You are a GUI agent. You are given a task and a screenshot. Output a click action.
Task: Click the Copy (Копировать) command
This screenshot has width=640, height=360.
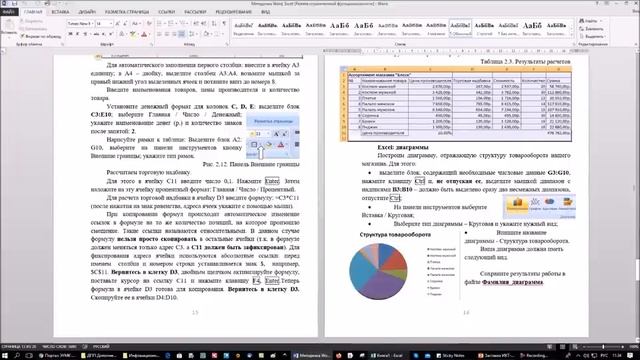click(33, 29)
